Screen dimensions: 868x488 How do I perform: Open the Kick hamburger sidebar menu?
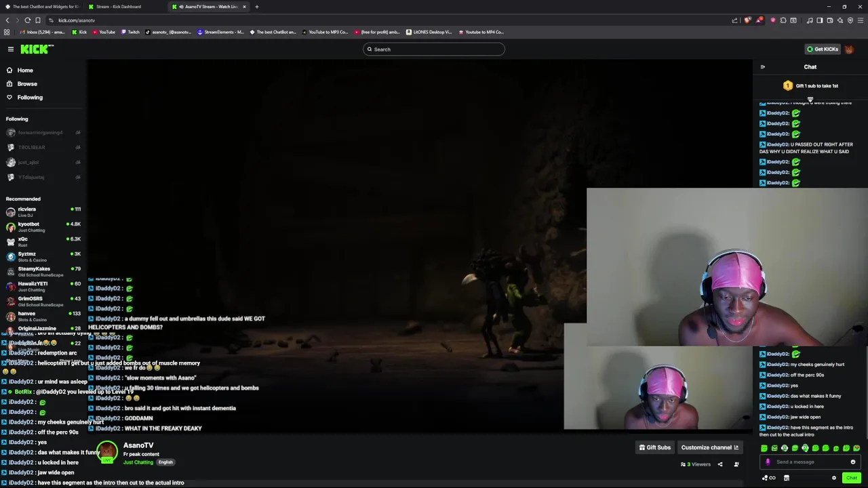point(11,49)
